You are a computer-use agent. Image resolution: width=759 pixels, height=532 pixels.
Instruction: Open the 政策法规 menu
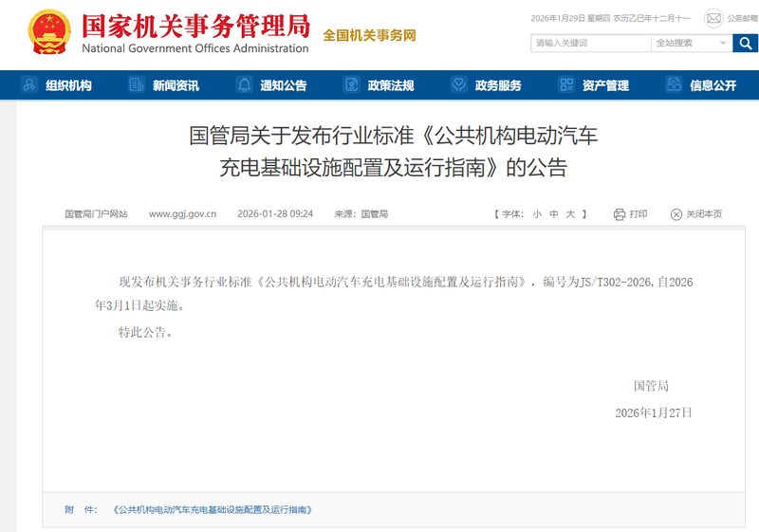[391, 85]
